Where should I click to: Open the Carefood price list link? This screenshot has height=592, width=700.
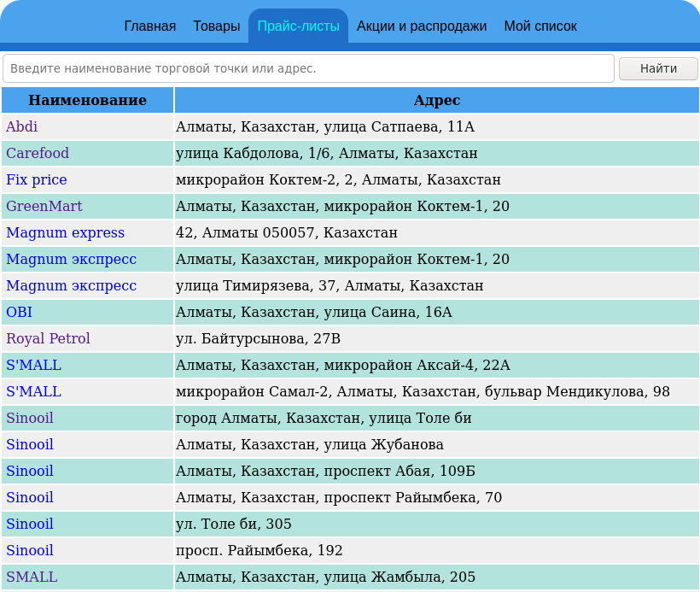(38, 154)
